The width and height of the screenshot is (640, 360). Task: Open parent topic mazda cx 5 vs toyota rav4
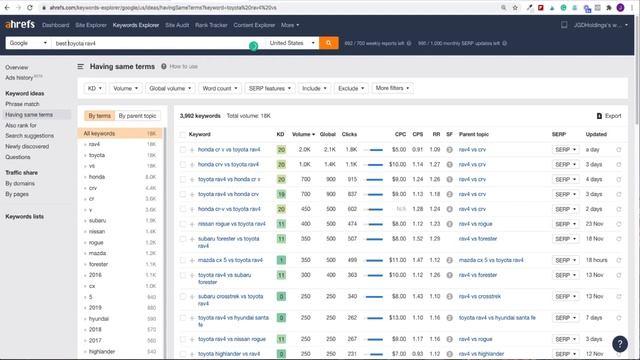coord(491,260)
